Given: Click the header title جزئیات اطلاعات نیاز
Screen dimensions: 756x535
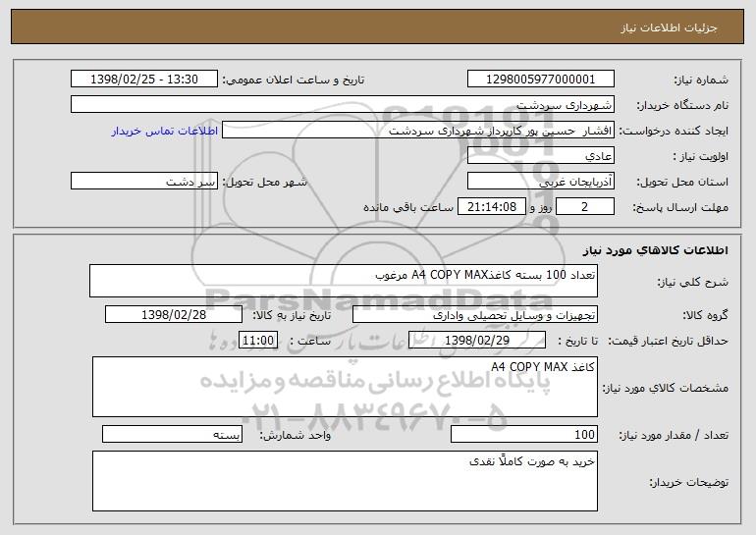Looking at the screenshot, I should 669,27.
